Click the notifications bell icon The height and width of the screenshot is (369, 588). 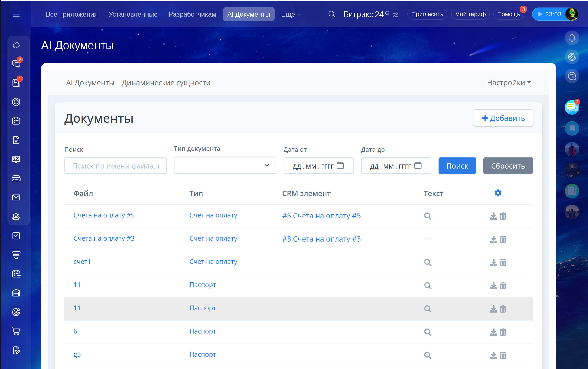(572, 38)
